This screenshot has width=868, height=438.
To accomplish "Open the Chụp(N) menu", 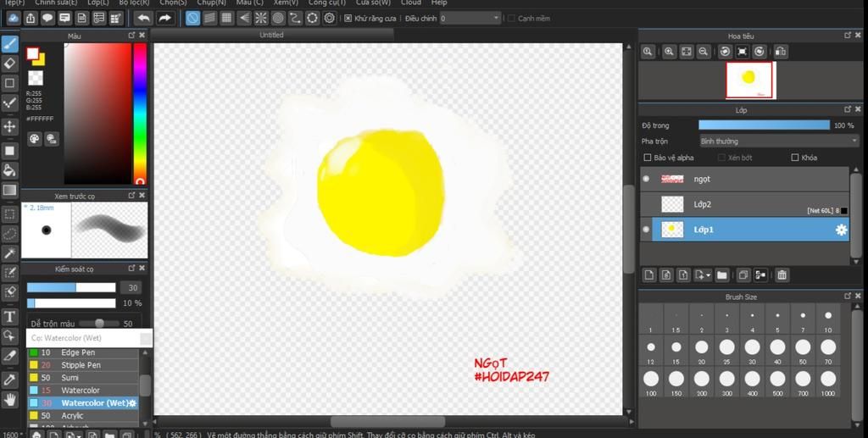I will pyautogui.click(x=211, y=3).
